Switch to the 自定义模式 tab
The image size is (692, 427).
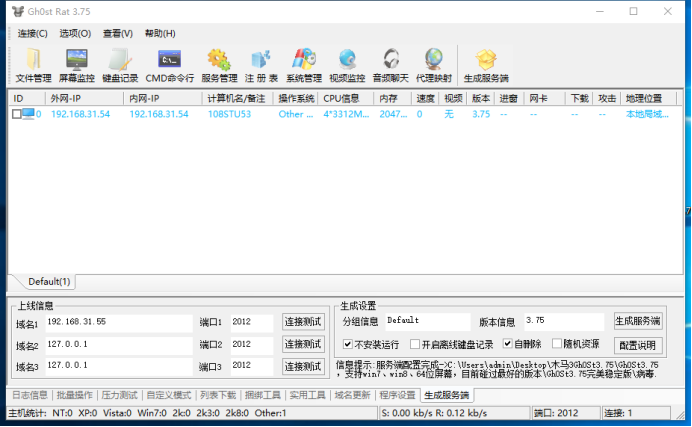pos(169,395)
